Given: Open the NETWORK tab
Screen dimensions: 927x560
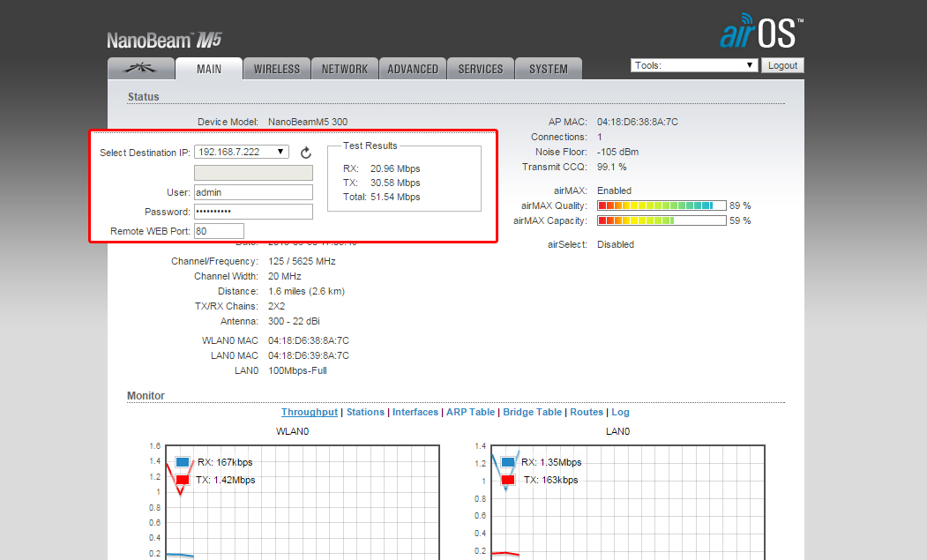Looking at the screenshot, I should click(x=345, y=69).
